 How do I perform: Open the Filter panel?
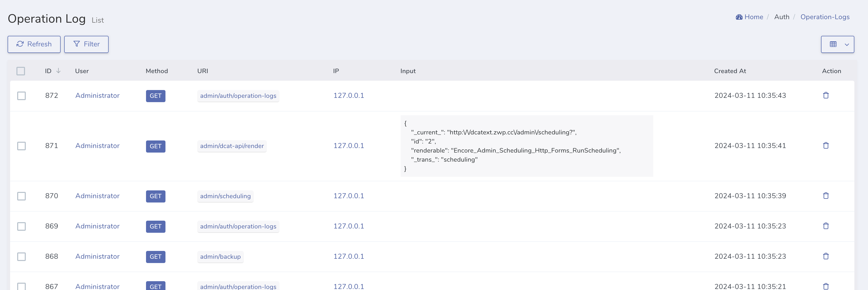click(86, 44)
